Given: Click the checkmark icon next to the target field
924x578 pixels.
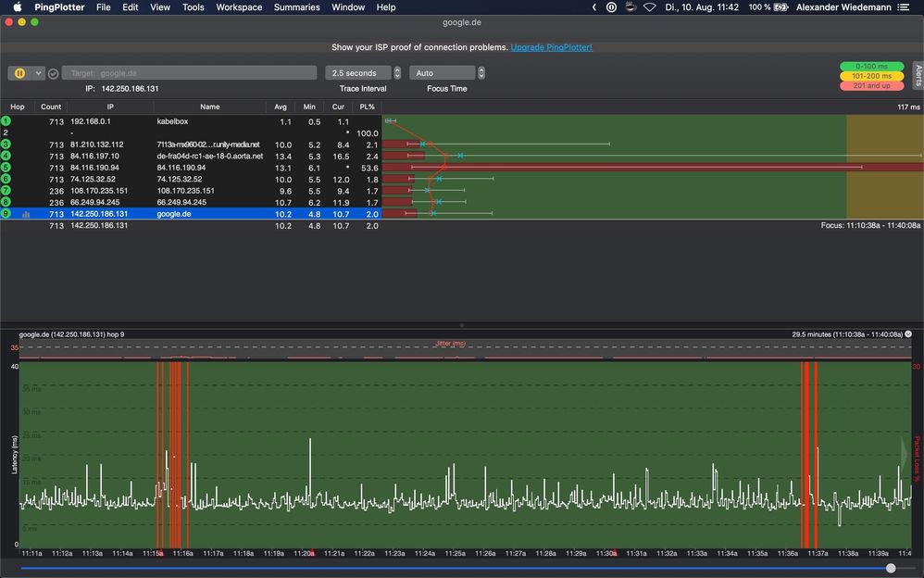Looking at the screenshot, I should pyautogui.click(x=53, y=74).
